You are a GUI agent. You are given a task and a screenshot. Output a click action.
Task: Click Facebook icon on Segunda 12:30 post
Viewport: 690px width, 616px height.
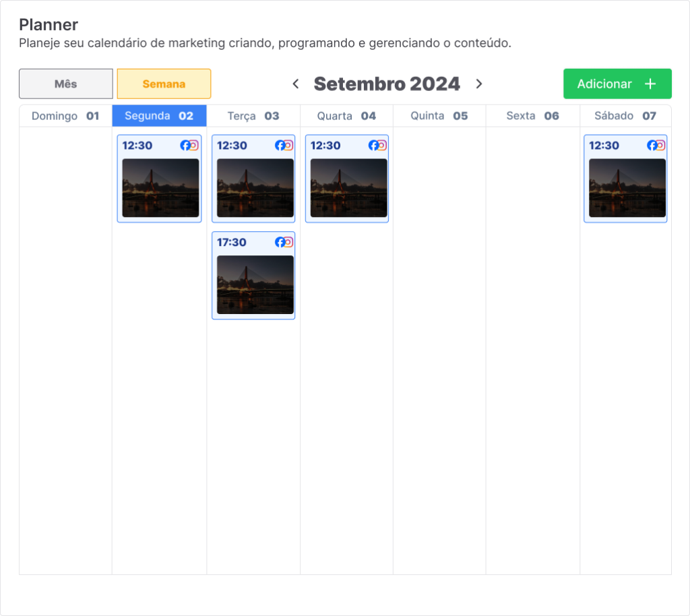point(185,145)
